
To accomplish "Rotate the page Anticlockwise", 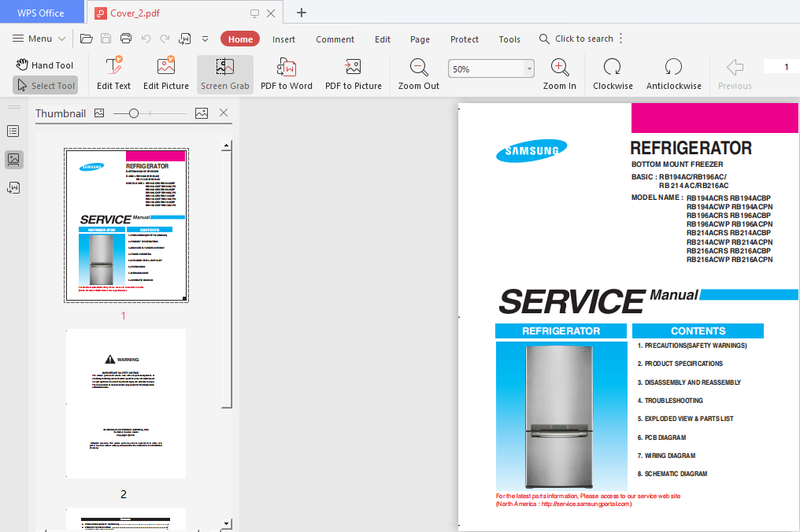I will click(x=673, y=74).
